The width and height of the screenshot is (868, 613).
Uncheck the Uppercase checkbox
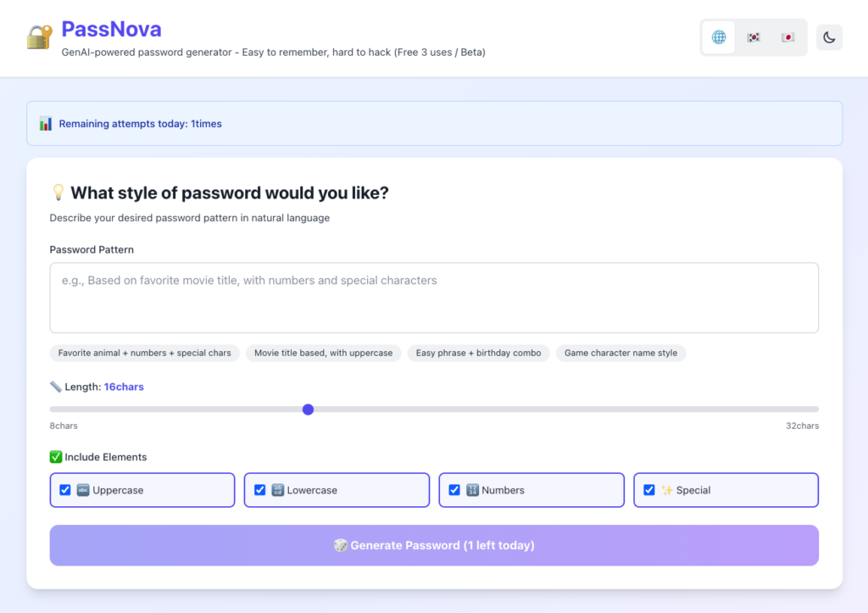(x=65, y=490)
